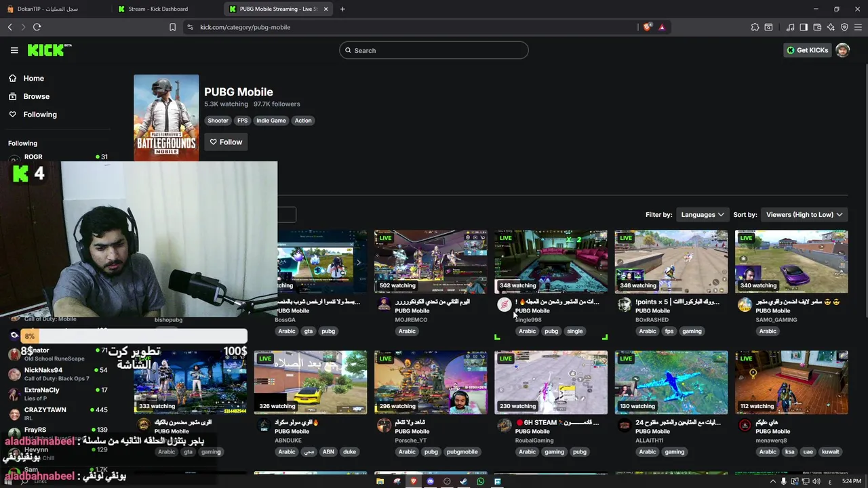Open the BossGA channel name link
Image resolution: width=868 pixels, height=488 pixels.
(285, 320)
